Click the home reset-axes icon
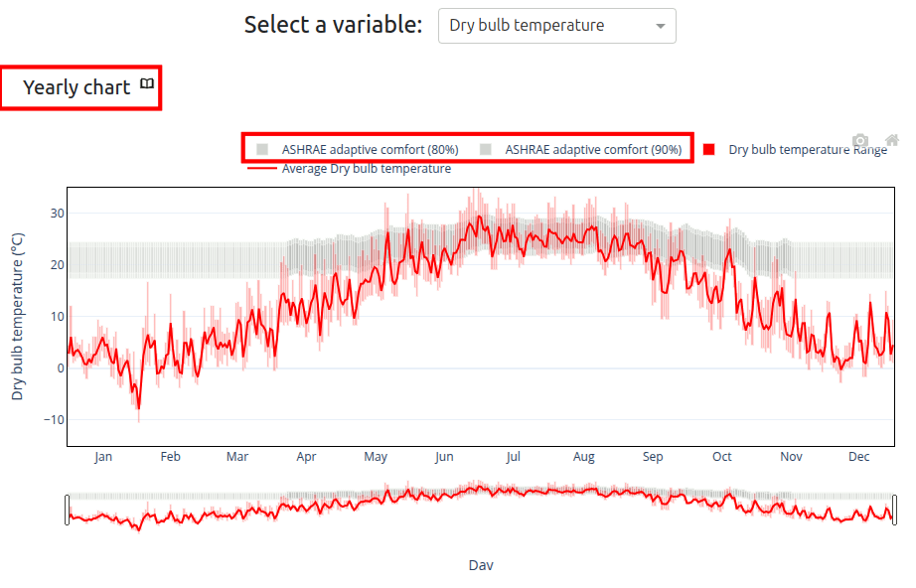Screen dimensions: 916x588 891,141
